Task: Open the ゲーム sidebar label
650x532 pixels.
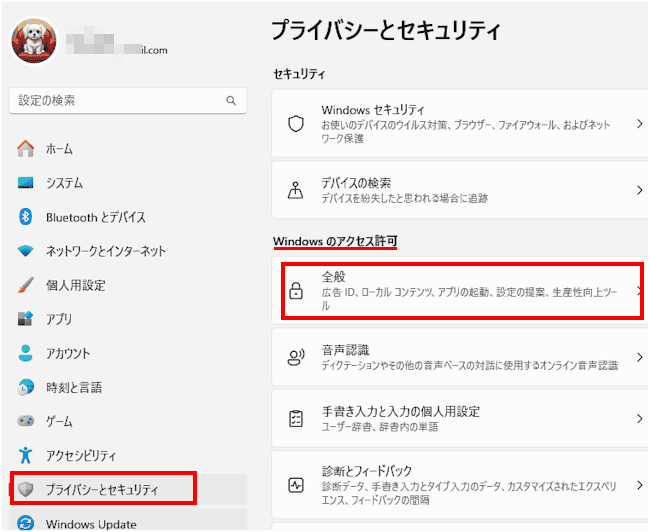Action: (59, 421)
